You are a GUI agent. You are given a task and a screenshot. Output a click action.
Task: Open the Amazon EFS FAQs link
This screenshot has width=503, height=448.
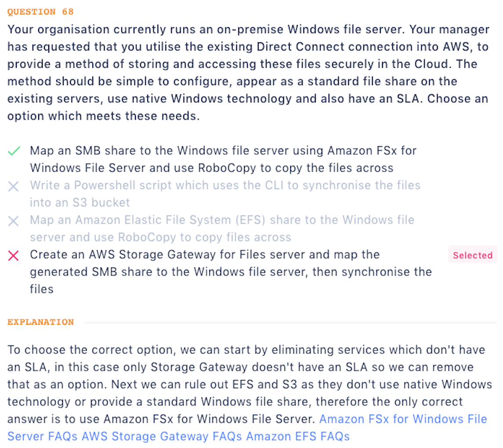click(298, 436)
